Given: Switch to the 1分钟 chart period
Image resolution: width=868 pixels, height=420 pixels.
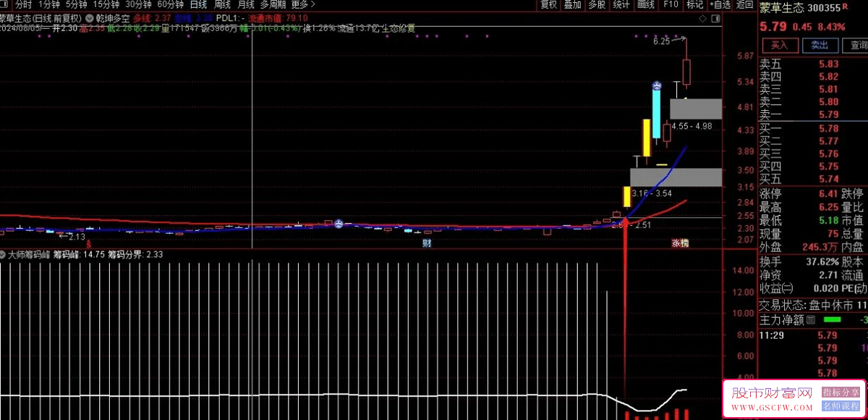Looking at the screenshot, I should [49, 4].
